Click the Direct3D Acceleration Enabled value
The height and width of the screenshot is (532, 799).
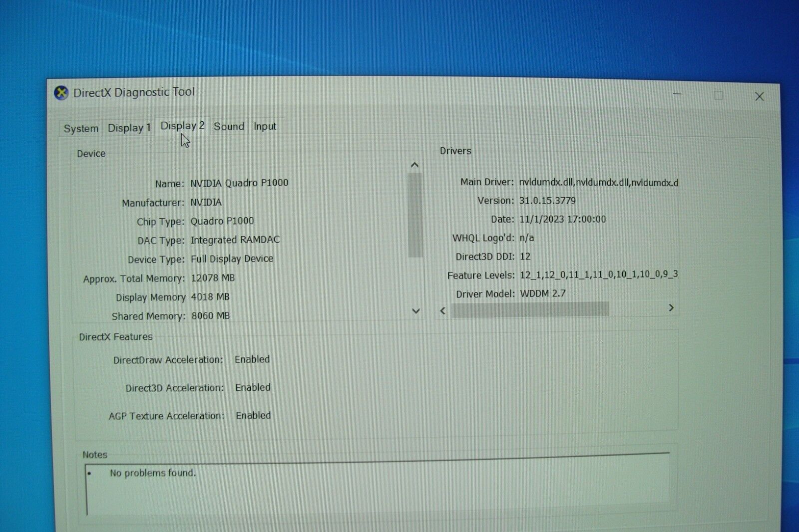[x=253, y=387]
